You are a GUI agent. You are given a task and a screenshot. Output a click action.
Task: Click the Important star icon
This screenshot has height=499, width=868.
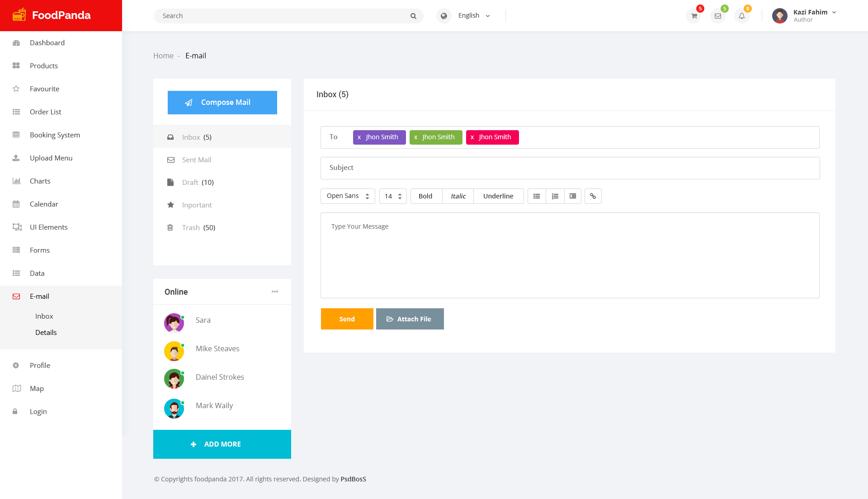click(170, 205)
